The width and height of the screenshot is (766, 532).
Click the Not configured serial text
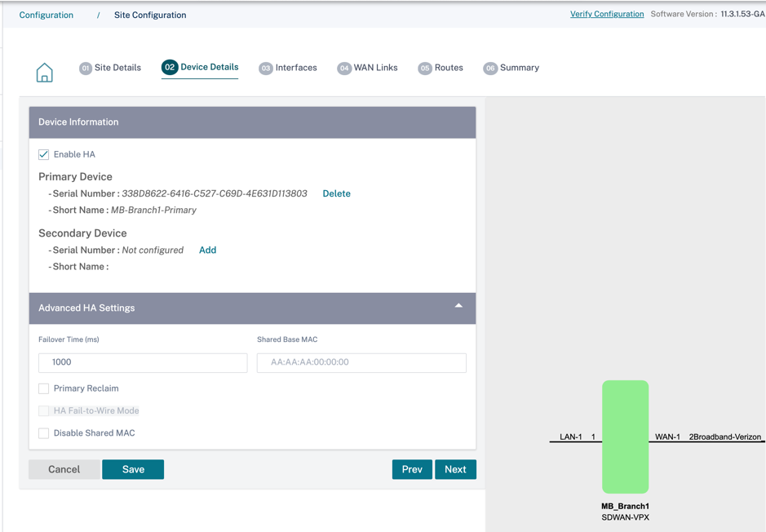tap(153, 250)
